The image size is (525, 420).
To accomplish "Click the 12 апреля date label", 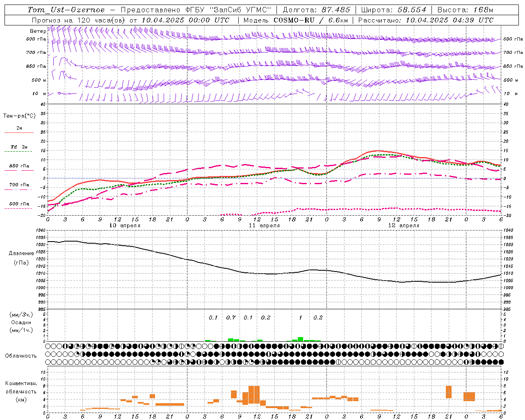I will (404, 226).
